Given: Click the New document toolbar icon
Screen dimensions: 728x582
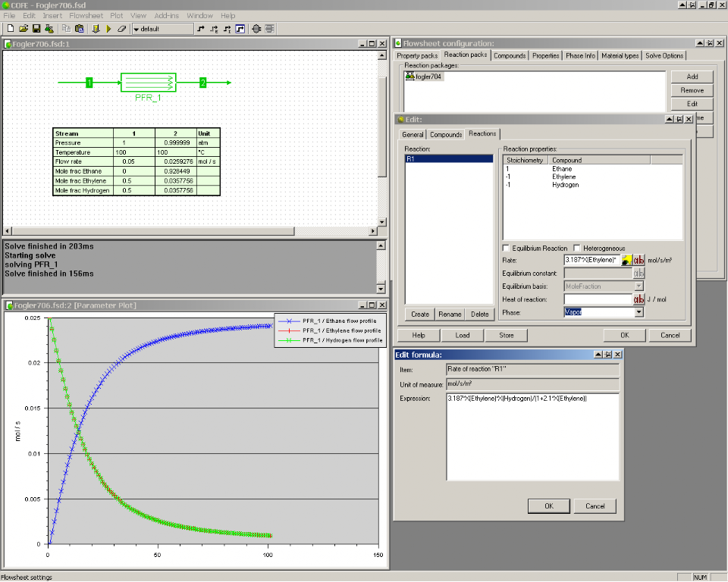Looking at the screenshot, I should [11, 29].
